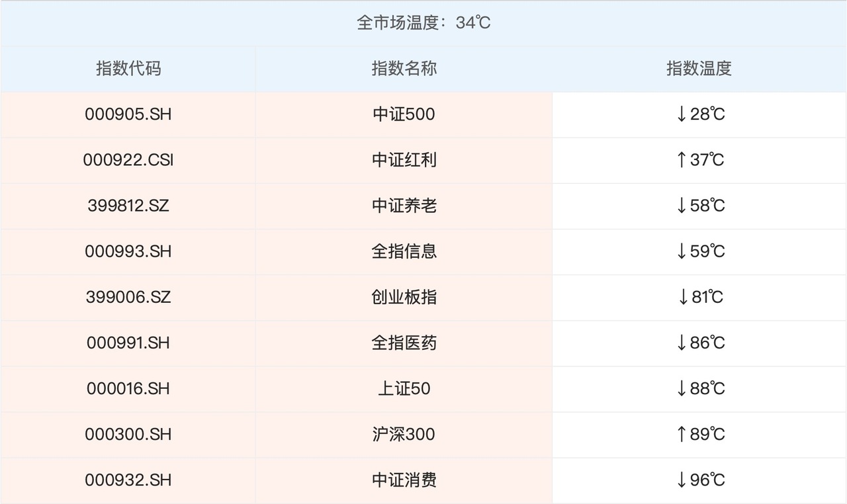Click the down arrow beside 81℃
The image size is (847, 504).
683,297
